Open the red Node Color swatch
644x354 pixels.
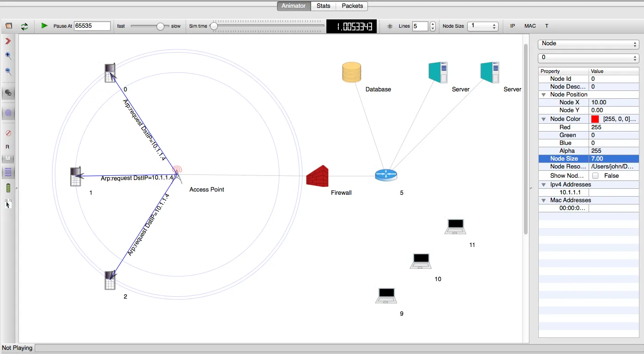click(595, 119)
